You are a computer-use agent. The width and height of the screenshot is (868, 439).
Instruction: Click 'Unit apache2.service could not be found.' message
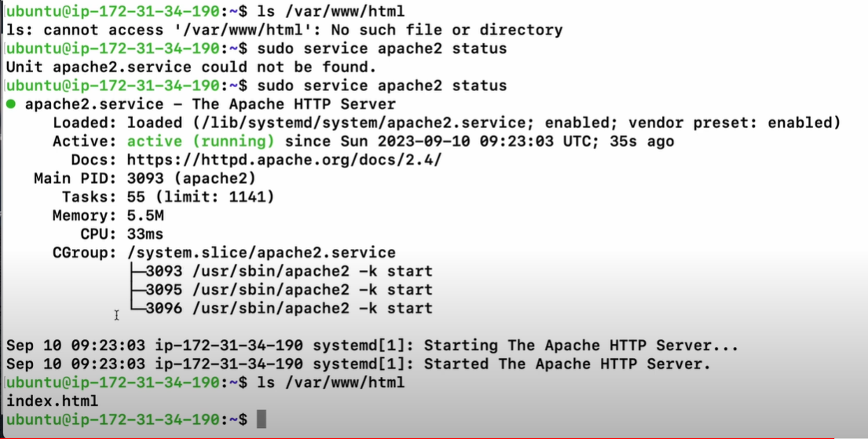191,67
